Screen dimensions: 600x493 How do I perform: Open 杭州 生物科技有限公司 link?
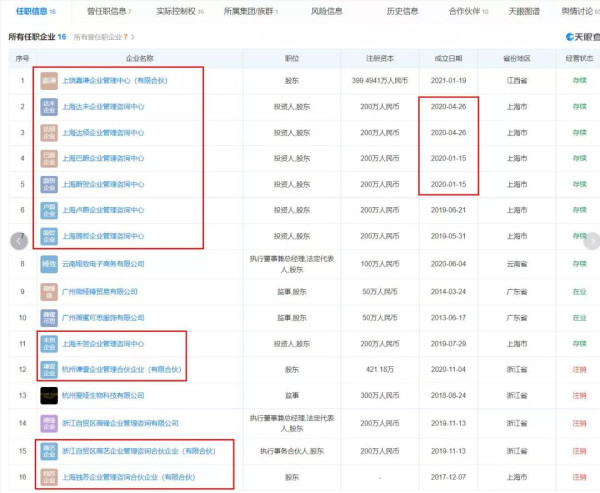103,395
